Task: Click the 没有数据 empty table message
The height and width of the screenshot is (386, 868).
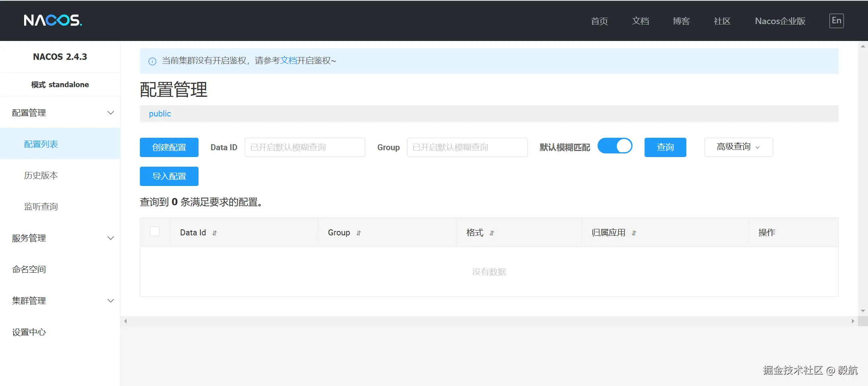Action: (x=489, y=272)
